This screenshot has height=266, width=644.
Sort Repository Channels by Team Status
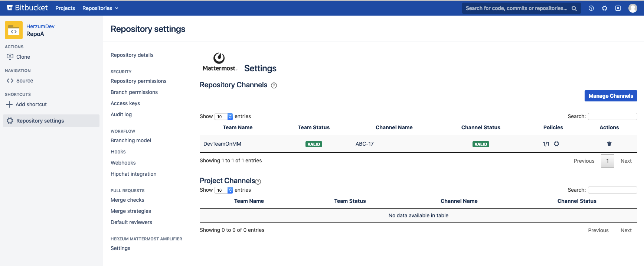pyautogui.click(x=314, y=127)
